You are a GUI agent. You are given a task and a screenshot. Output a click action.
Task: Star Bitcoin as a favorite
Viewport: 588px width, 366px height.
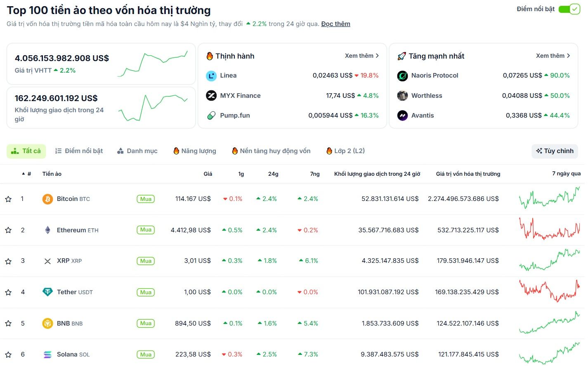point(8,199)
